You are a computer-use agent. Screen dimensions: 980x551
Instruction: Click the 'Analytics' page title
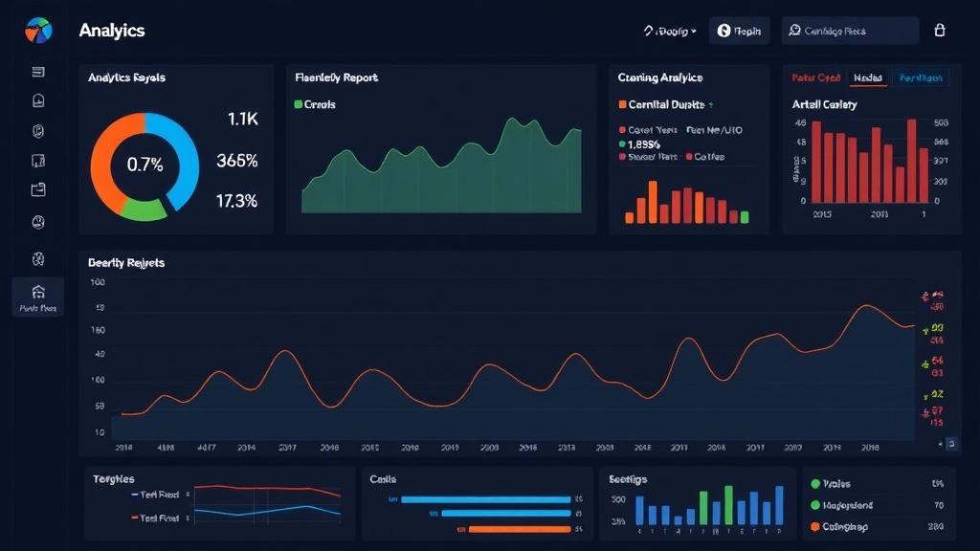pos(112,30)
